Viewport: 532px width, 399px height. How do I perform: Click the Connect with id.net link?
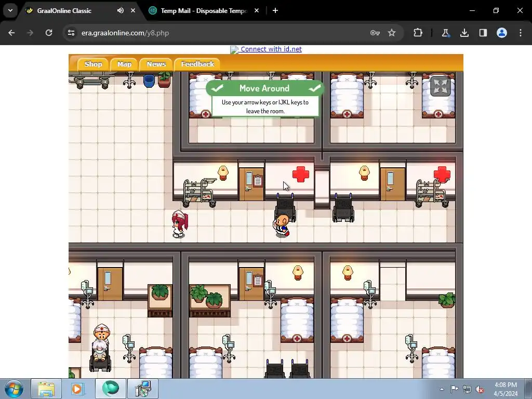click(271, 49)
